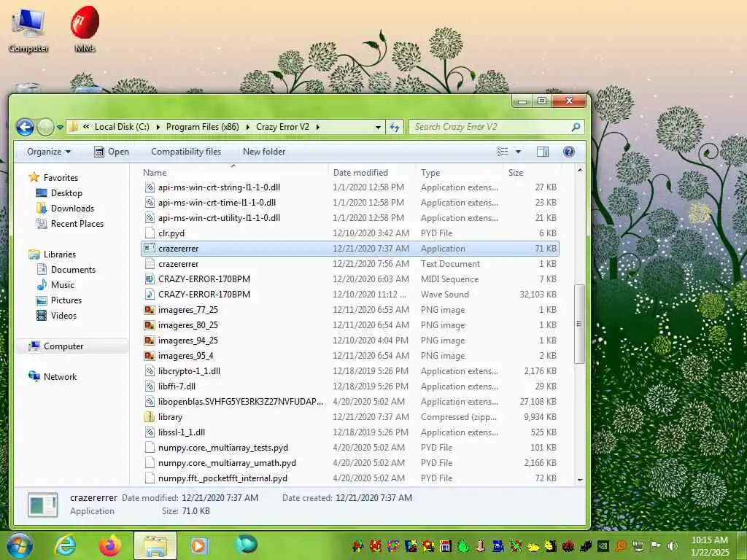Screen dimensions: 747x560
Task: Launch Internet Explorer from the taskbar
Action: 65,545
